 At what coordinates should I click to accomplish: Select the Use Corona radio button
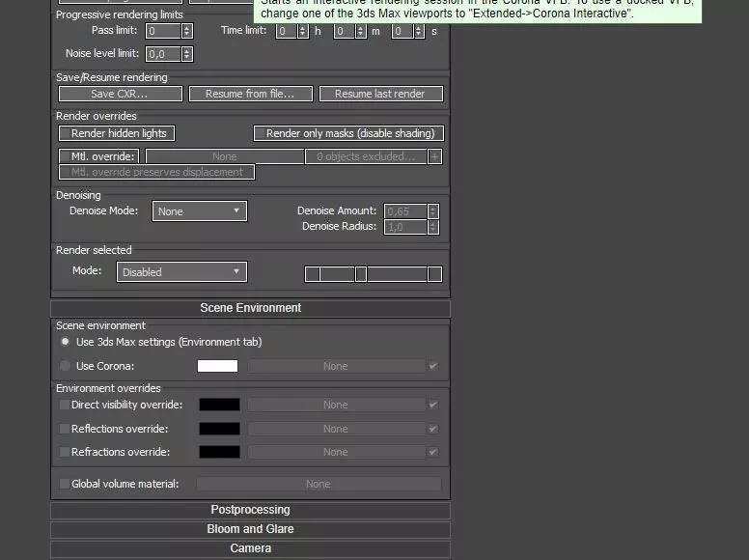tap(66, 366)
